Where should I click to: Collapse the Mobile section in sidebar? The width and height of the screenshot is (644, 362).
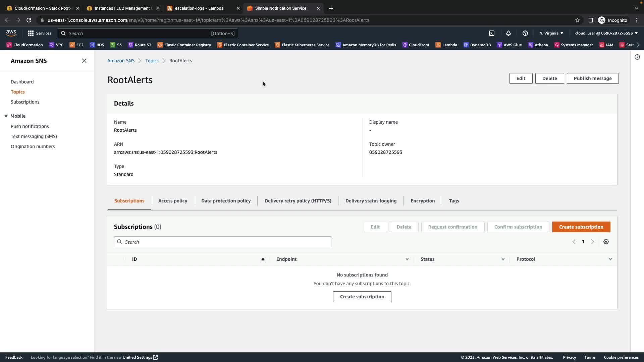tap(6, 116)
